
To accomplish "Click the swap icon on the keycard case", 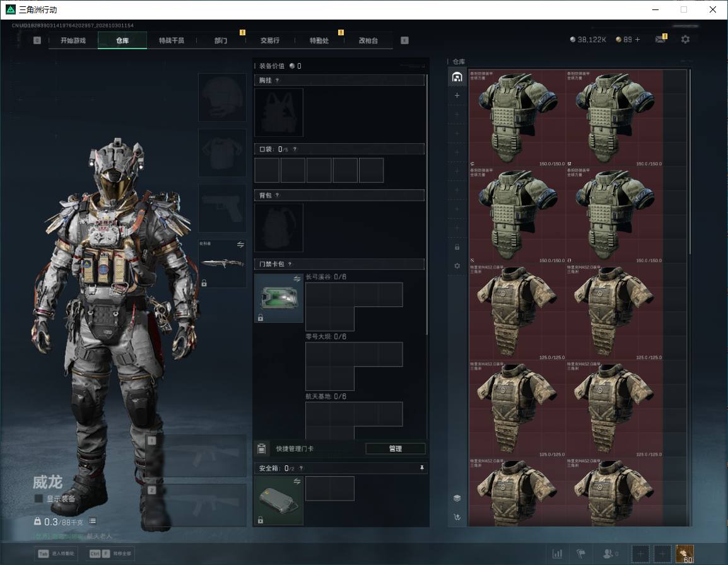I will 297,279.
